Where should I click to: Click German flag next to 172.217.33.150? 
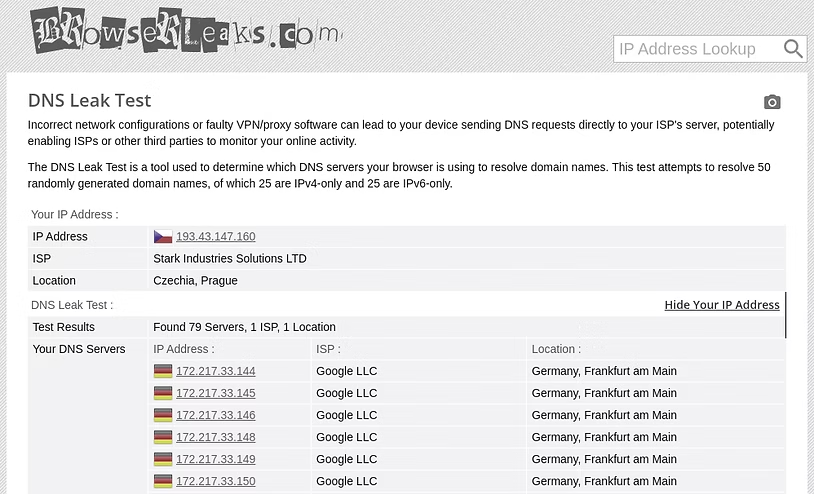pos(163,481)
